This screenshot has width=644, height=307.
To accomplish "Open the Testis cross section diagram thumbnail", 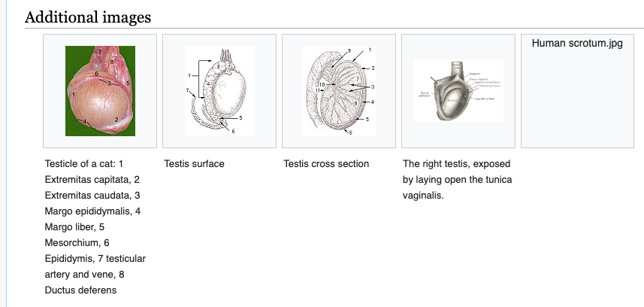I will click(339, 91).
